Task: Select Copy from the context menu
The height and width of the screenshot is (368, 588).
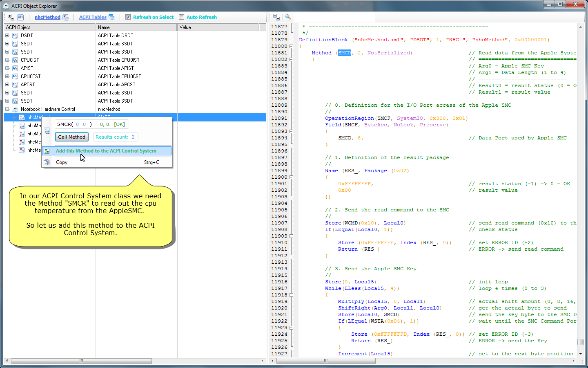Action: 62,162
